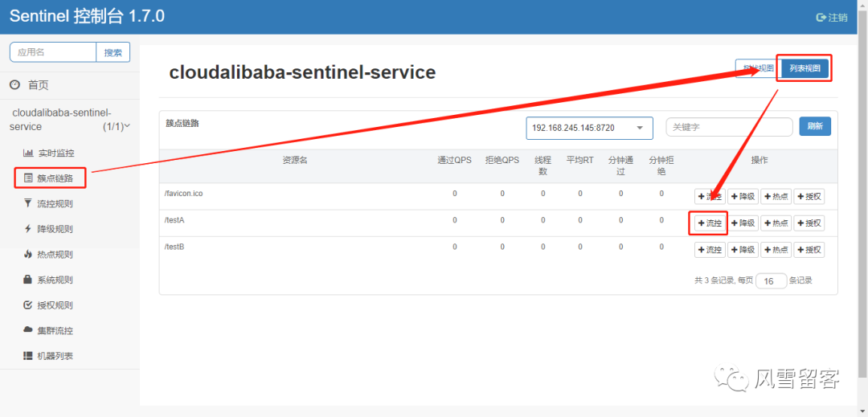Click the 机器列表 grid icon
Screen dimensions: 868x417
coord(27,356)
